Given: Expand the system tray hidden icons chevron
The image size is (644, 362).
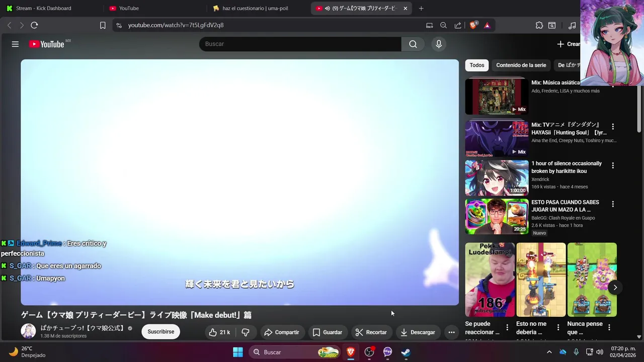Looking at the screenshot, I should (x=549, y=352).
